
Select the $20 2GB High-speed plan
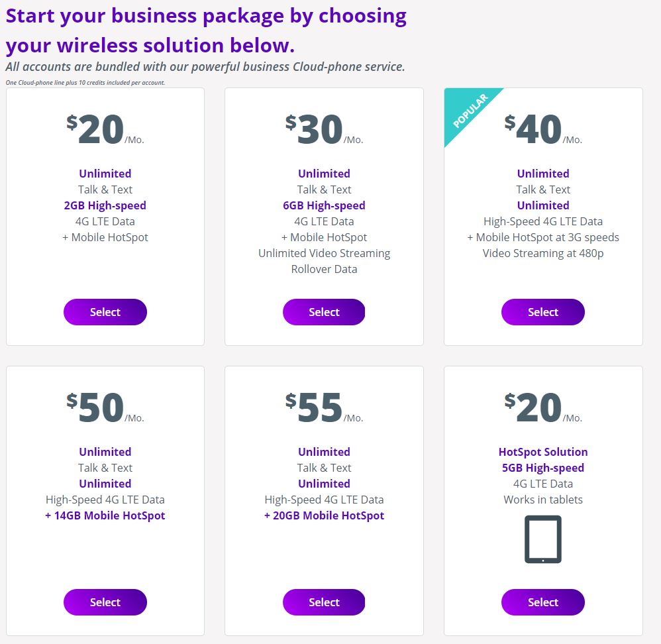click(x=105, y=312)
